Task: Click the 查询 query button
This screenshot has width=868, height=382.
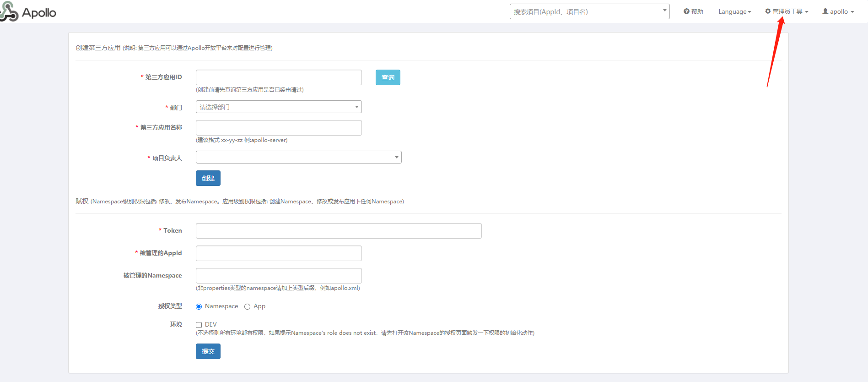Action: coord(388,77)
